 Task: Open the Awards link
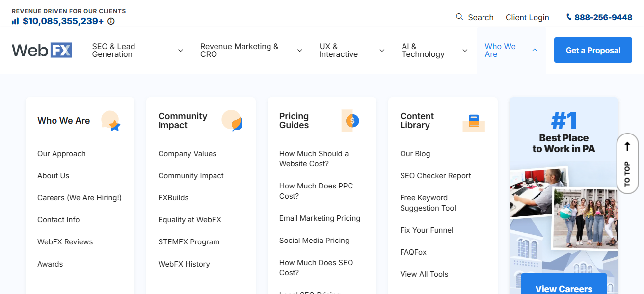[50, 264]
